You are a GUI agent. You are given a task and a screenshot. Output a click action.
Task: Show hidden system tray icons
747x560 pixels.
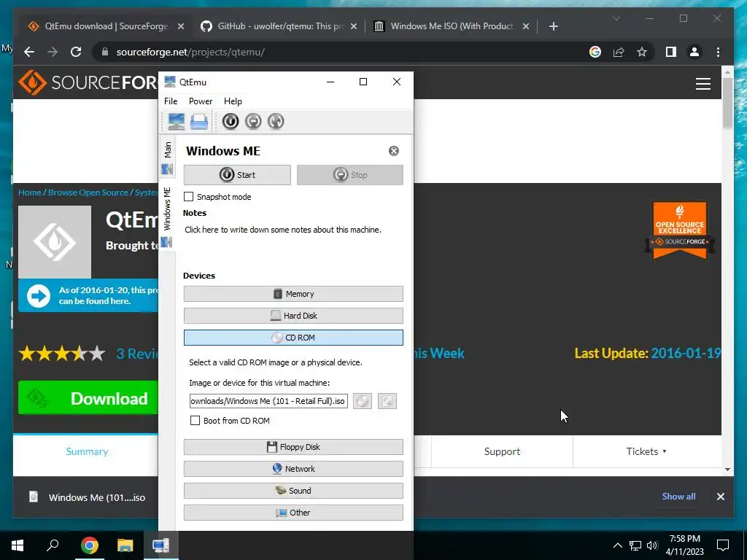click(x=617, y=545)
